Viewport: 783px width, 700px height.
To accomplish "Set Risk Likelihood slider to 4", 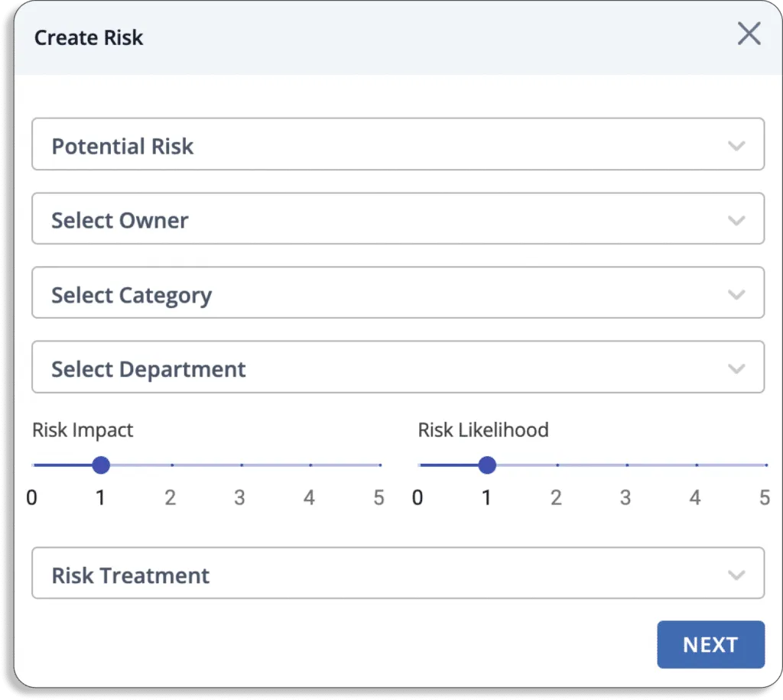I will click(697, 465).
